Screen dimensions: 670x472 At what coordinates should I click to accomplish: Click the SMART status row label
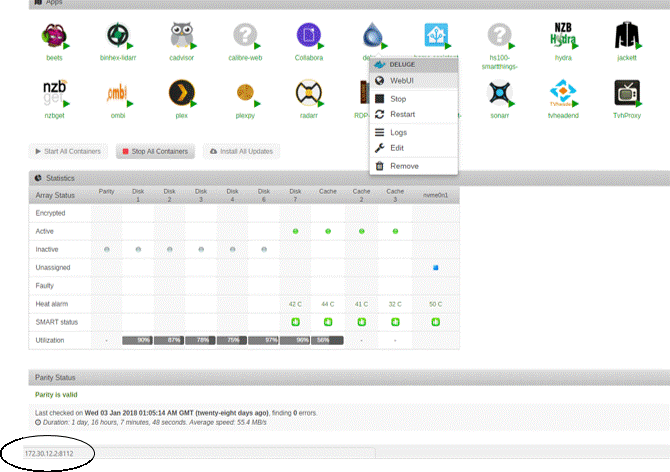pos(56,322)
